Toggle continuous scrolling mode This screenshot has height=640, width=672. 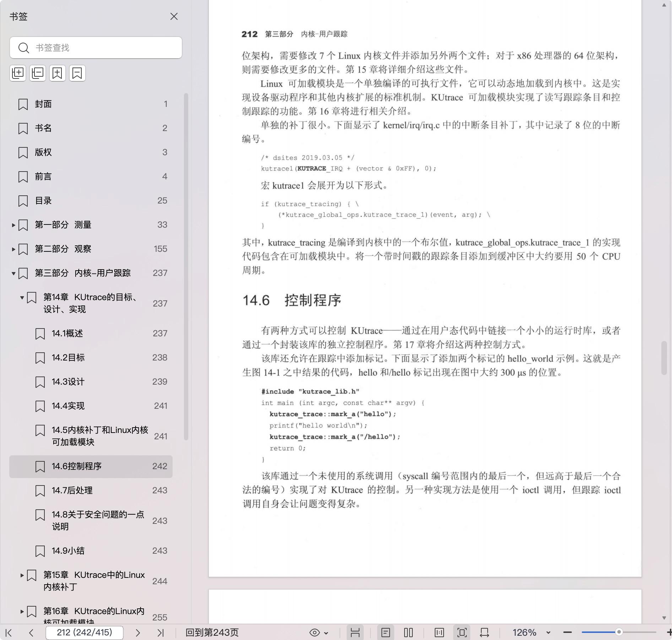[355, 633]
